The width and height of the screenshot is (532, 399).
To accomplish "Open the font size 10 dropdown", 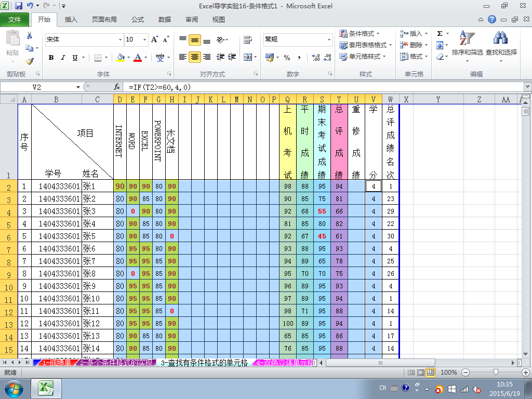I will pos(144,39).
